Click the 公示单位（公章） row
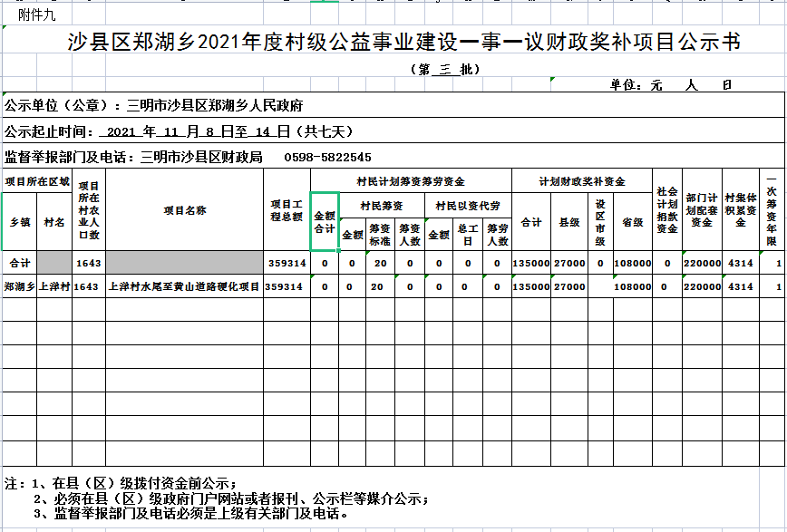This screenshot has height=532, width=787. (x=154, y=105)
